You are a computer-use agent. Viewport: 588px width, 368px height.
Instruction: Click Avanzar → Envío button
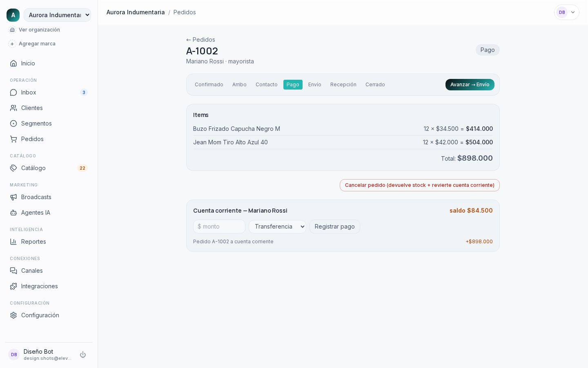pos(470,85)
